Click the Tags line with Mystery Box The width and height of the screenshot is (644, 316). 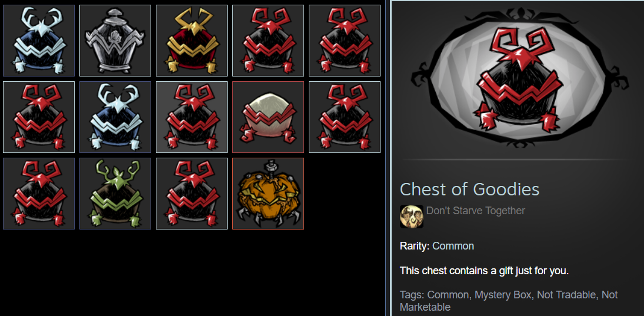click(x=509, y=301)
